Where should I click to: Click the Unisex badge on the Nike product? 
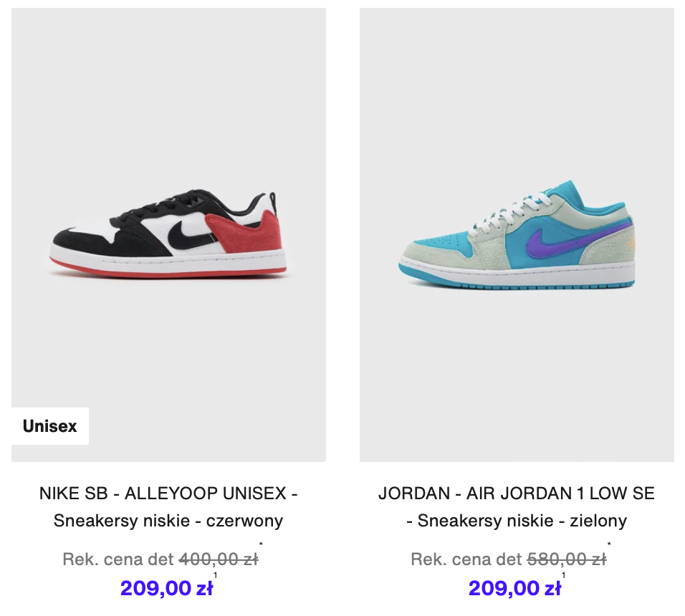click(x=50, y=426)
